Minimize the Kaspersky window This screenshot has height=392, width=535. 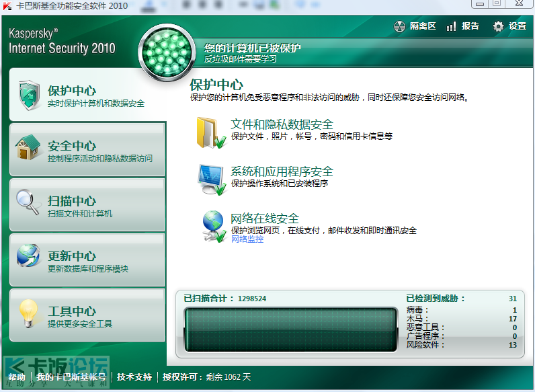tap(480, 4)
